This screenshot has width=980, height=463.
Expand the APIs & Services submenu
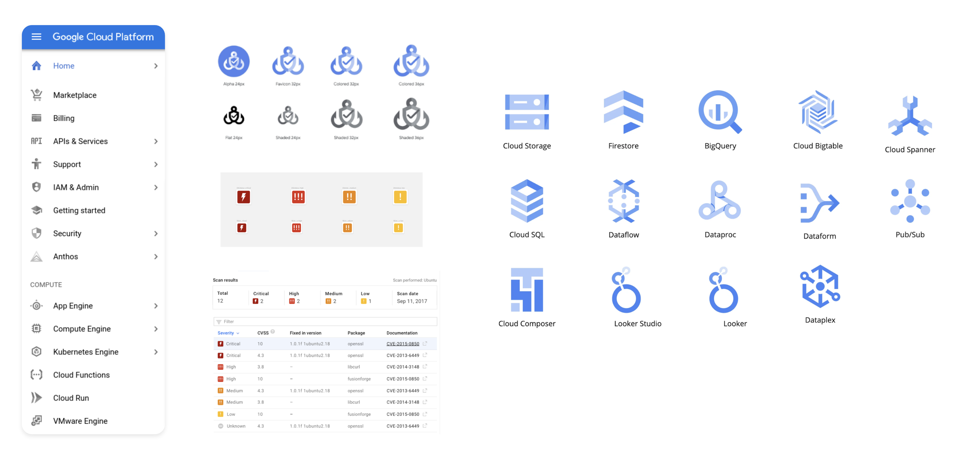(x=156, y=141)
